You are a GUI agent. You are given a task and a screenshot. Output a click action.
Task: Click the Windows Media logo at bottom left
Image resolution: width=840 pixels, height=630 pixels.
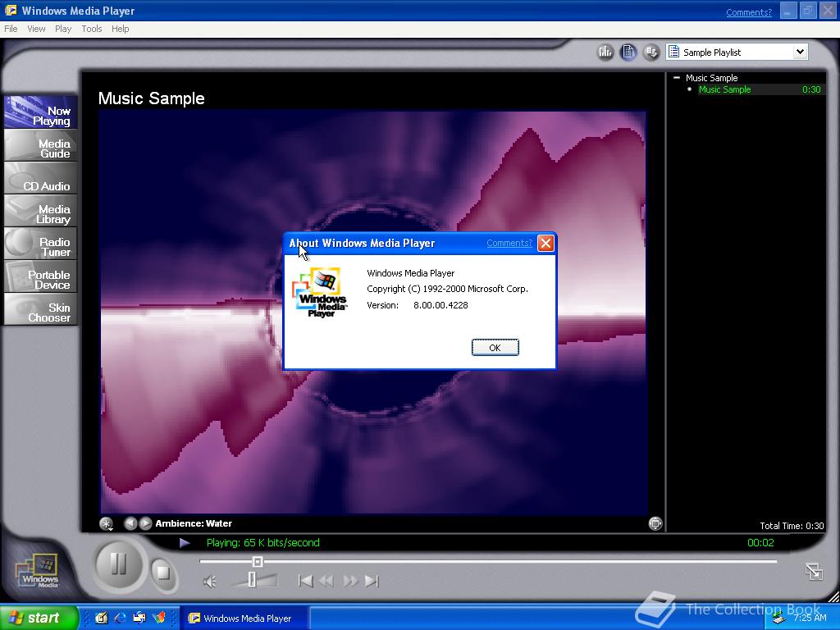point(39,571)
